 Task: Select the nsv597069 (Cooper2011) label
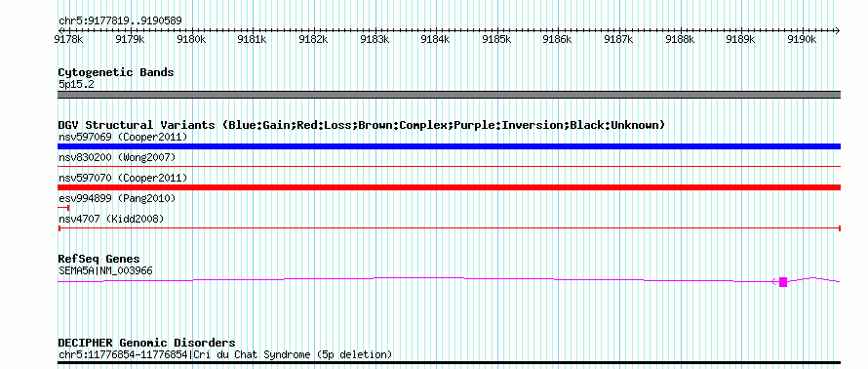(123, 137)
